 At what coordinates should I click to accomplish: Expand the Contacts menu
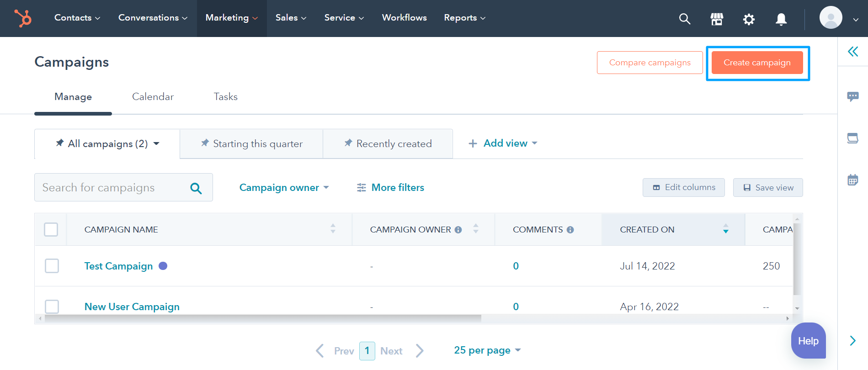pyautogui.click(x=77, y=18)
